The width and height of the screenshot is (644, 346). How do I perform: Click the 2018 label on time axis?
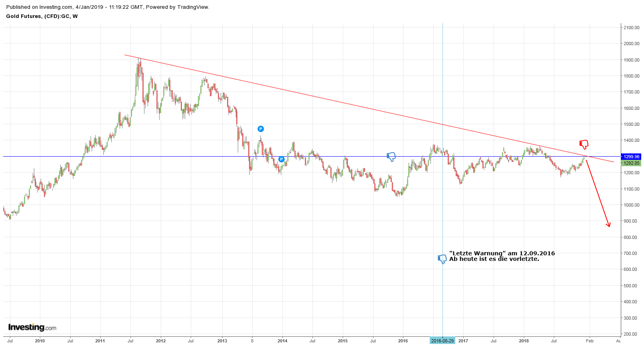click(523, 341)
